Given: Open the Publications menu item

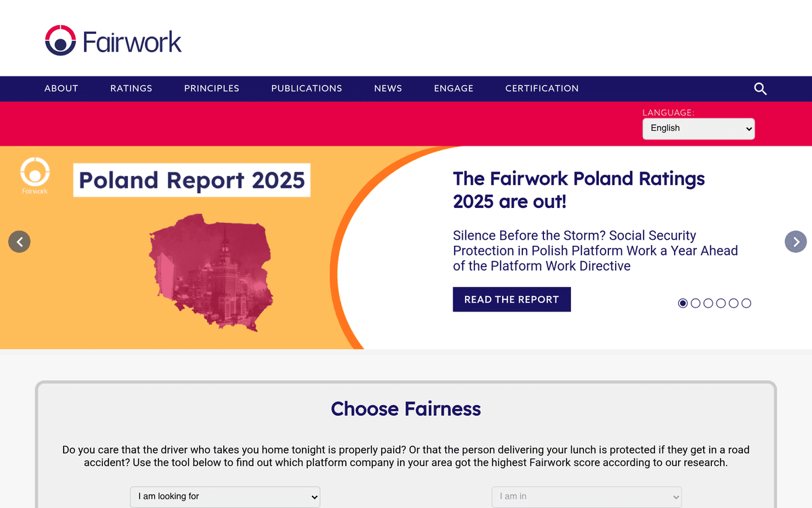Looking at the screenshot, I should click(x=307, y=89).
